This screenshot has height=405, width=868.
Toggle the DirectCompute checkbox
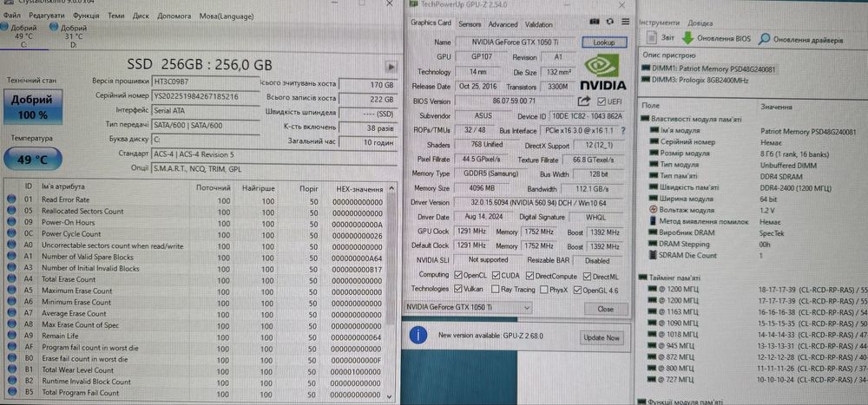tap(530, 275)
